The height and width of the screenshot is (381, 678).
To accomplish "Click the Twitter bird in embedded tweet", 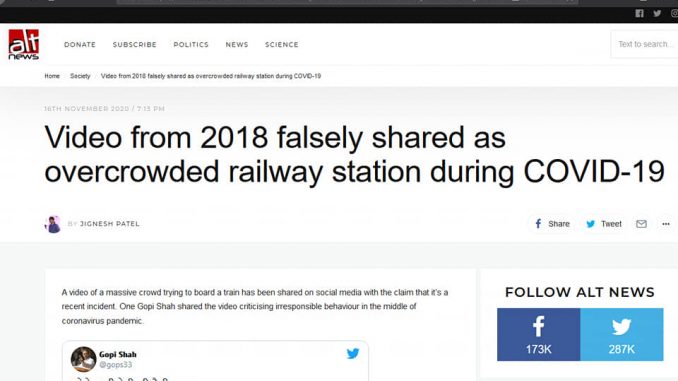I will pos(353,353).
